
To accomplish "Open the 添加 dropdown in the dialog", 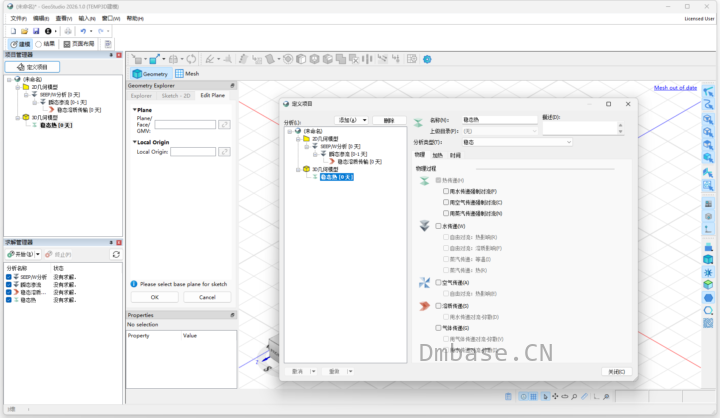I will (x=365, y=120).
